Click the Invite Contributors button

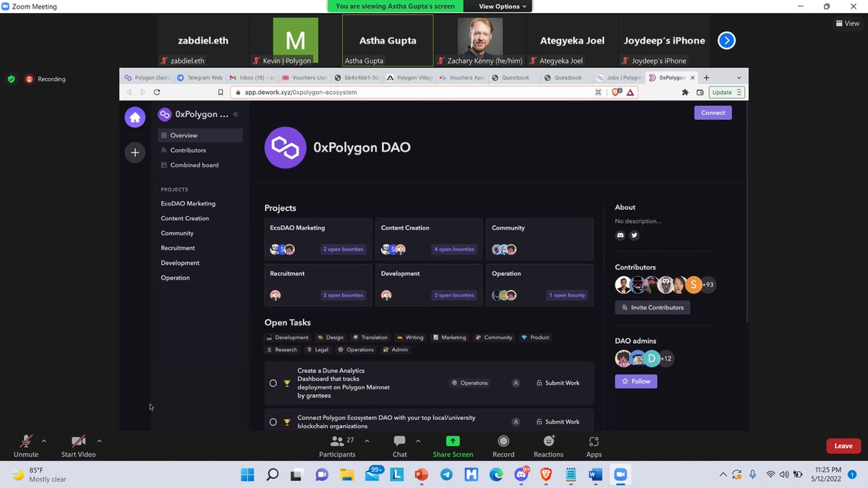click(x=652, y=307)
